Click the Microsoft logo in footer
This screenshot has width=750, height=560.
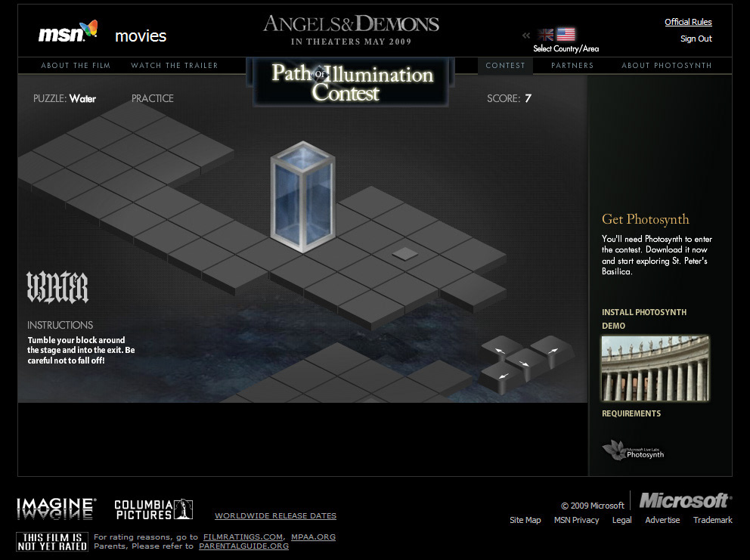pos(686,501)
